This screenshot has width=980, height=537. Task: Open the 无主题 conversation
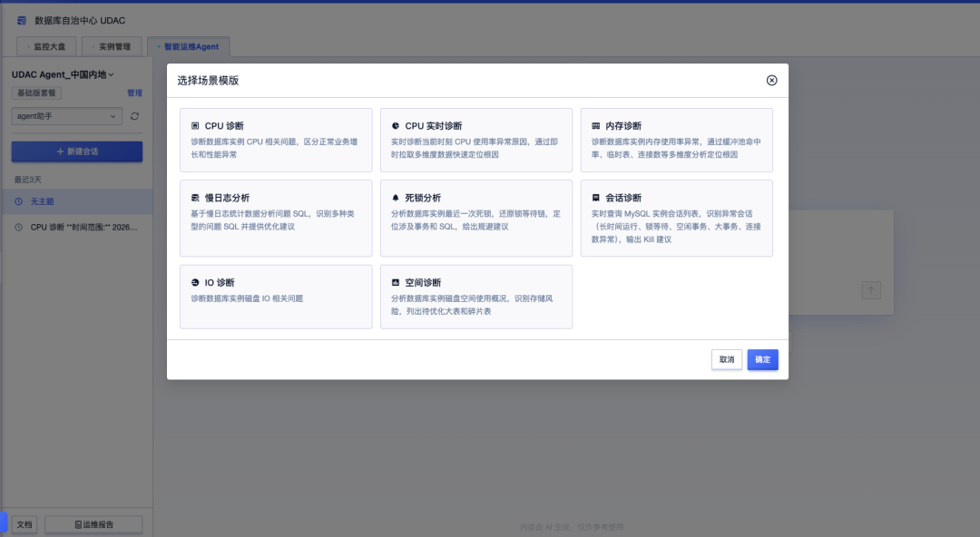pos(77,201)
